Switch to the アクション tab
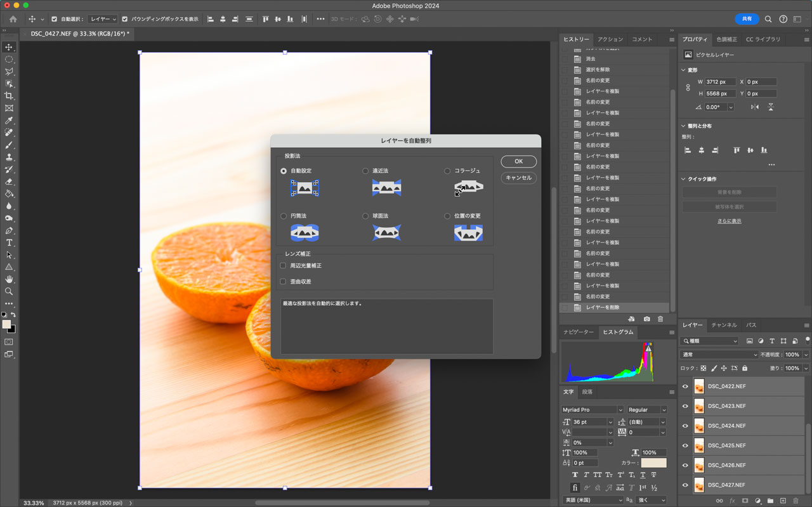Image resolution: width=812 pixels, height=507 pixels. (x=610, y=39)
